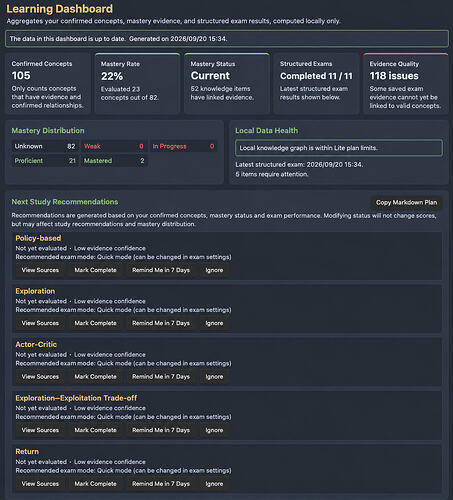
Task: Remind me in 7 days for Actor-Critic
Action: [x=161, y=376]
